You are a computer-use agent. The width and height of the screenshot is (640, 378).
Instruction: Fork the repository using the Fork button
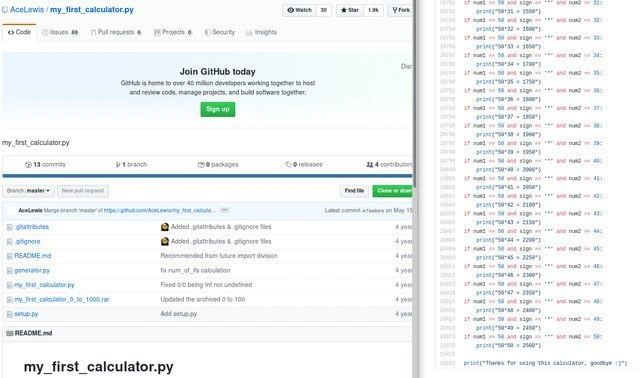click(401, 10)
